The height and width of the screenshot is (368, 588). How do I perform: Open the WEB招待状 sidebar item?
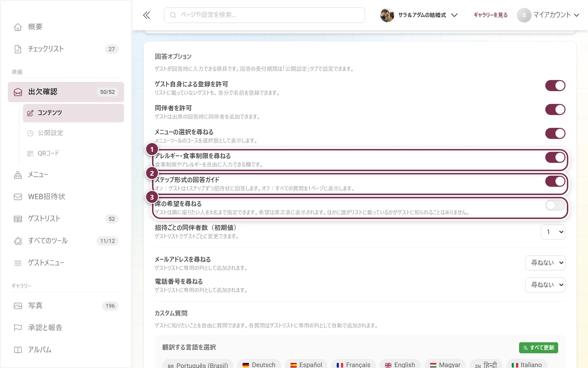click(x=66, y=197)
